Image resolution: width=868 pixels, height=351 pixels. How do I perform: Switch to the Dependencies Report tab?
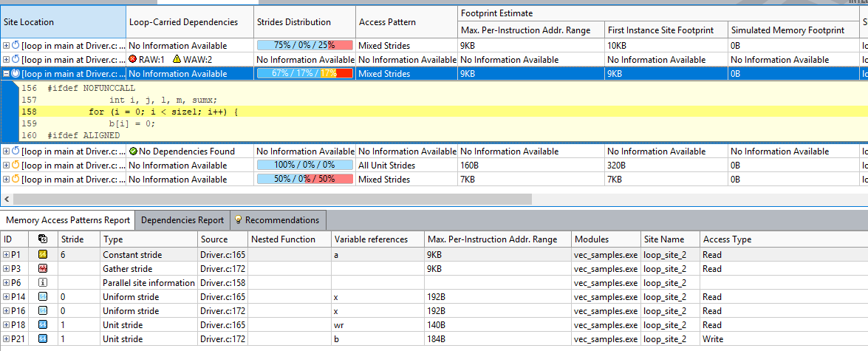point(182,220)
